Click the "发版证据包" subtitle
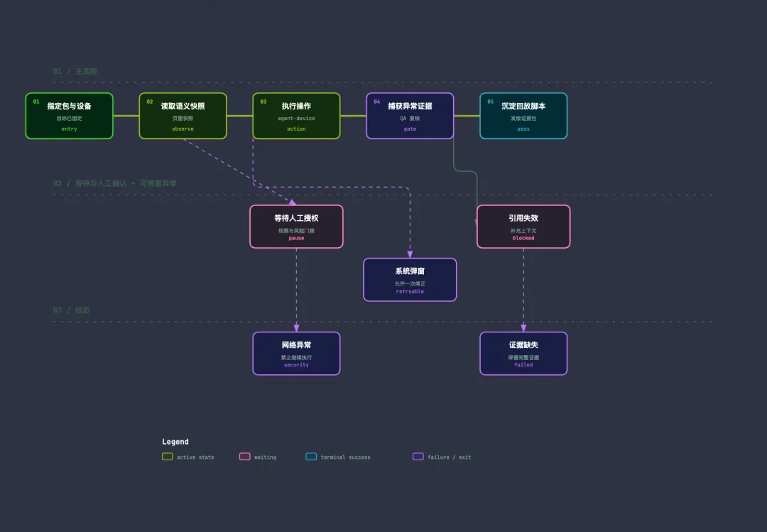Viewport: 767px width, 532px height. (523, 119)
